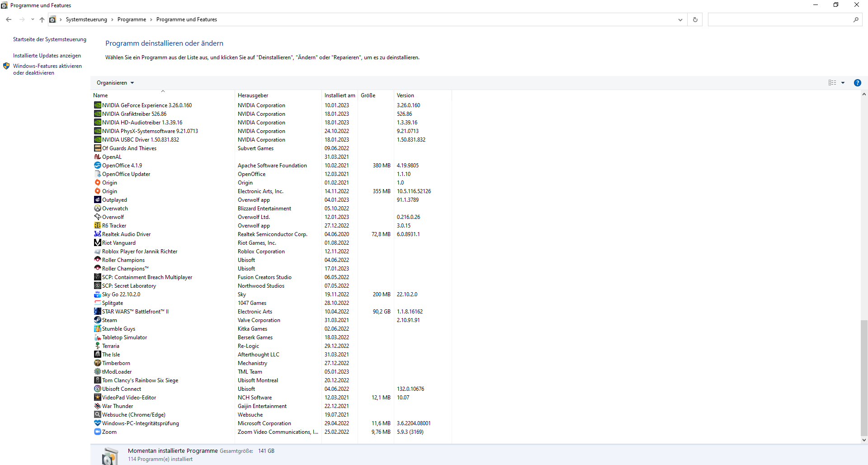
Task: Click the Stumble Guys icon
Action: 97,328
